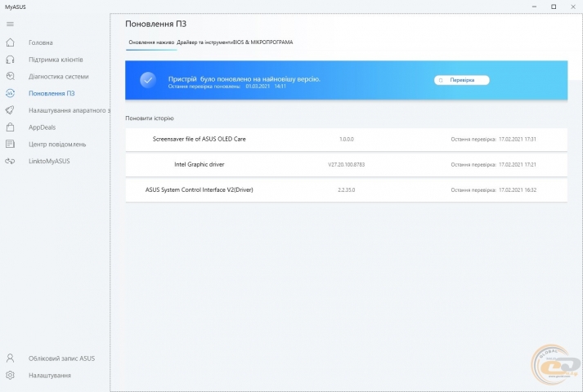Click the update icon beside Поновлення ПЗ
Screen dimensions: 583x392
[11, 93]
